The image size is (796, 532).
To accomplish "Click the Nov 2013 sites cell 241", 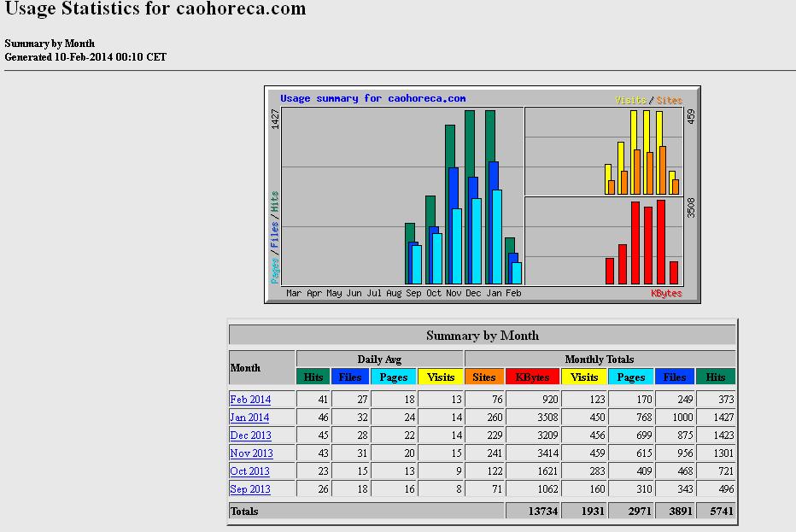I will pos(484,453).
